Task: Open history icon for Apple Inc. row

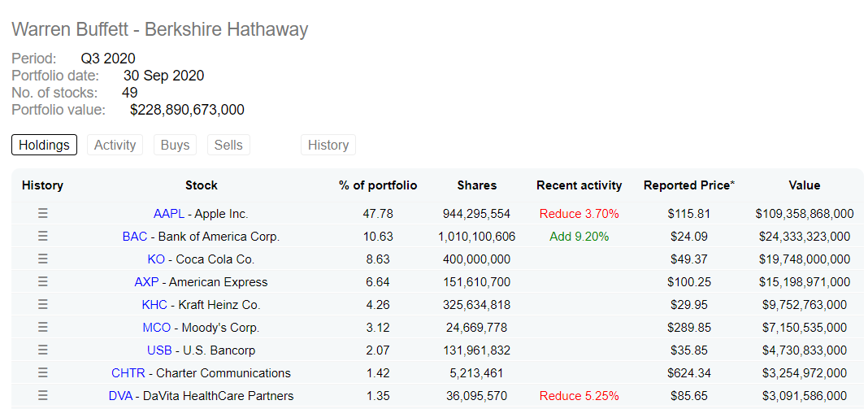Action: 43,214
